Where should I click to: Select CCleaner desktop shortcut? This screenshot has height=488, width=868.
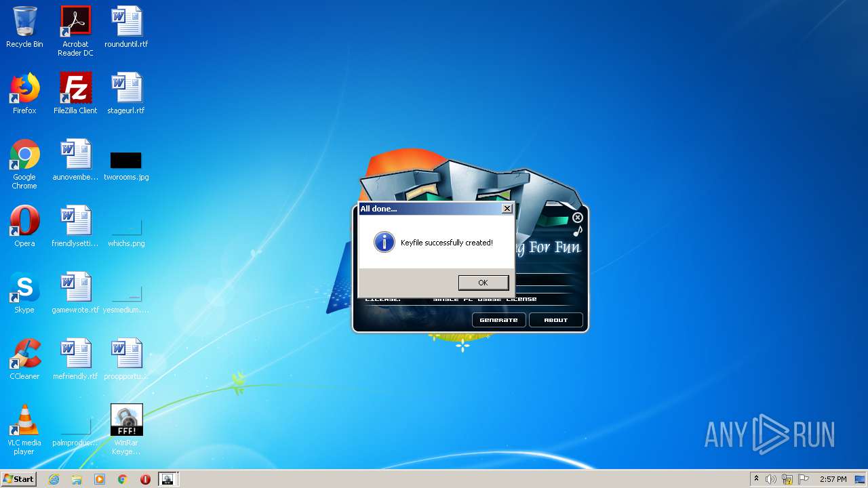[x=24, y=359]
